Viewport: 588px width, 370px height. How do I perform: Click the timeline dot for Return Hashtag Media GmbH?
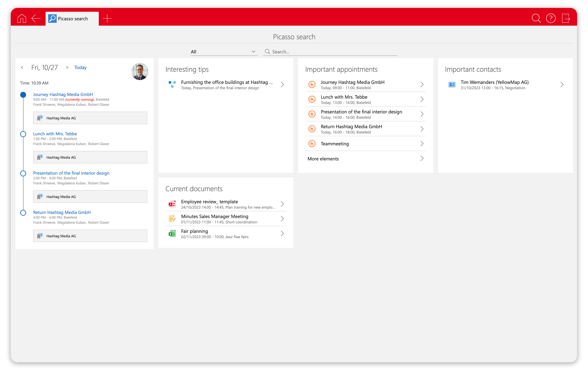(x=23, y=213)
